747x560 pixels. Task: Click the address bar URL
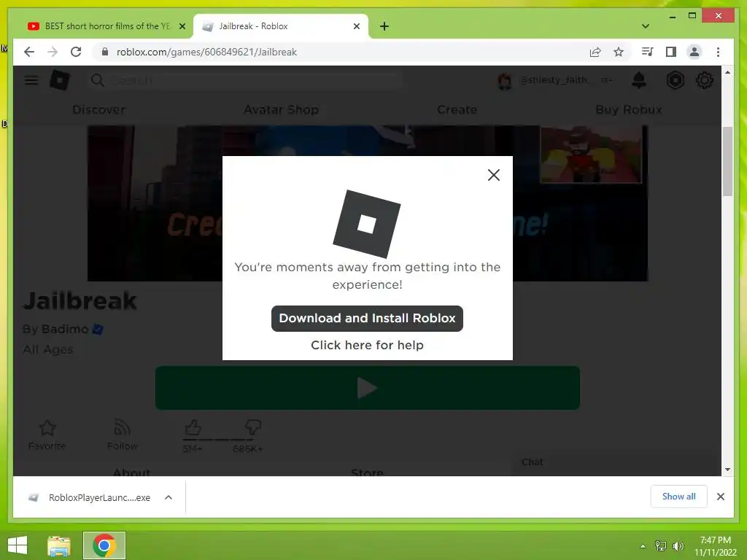[x=206, y=52]
